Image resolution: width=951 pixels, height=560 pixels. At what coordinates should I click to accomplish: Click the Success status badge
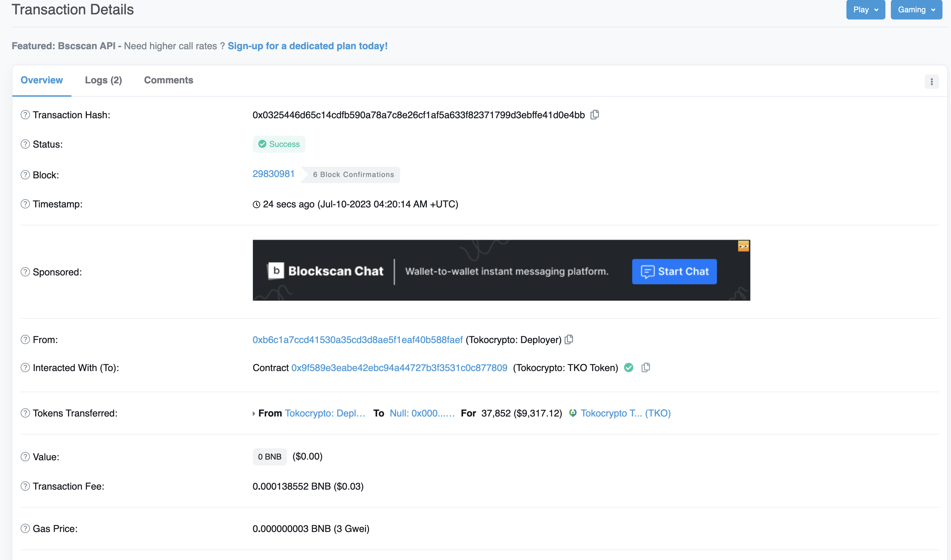point(279,144)
